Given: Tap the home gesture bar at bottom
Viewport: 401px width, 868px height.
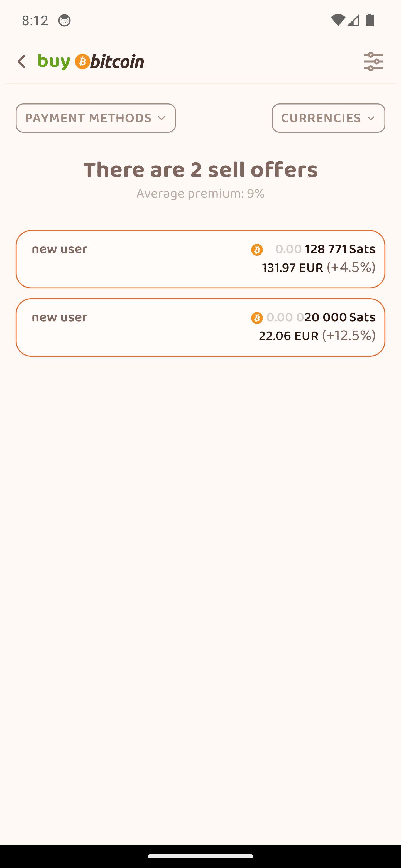Looking at the screenshot, I should (200, 856).
